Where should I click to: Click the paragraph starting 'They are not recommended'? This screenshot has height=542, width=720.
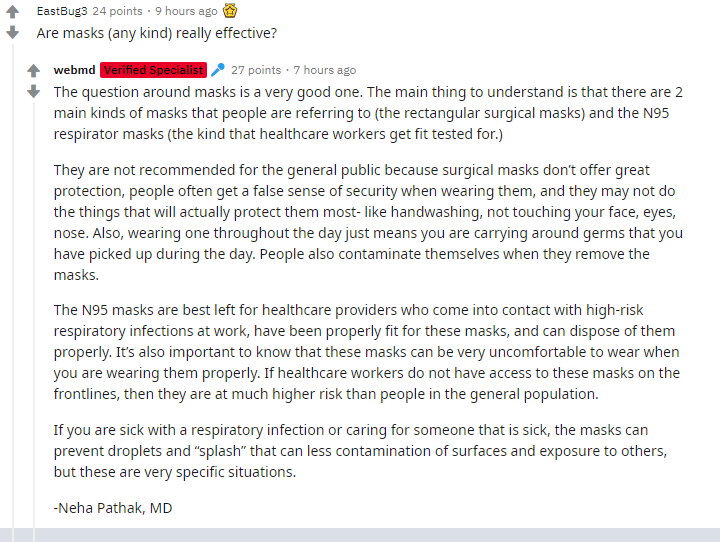point(368,222)
